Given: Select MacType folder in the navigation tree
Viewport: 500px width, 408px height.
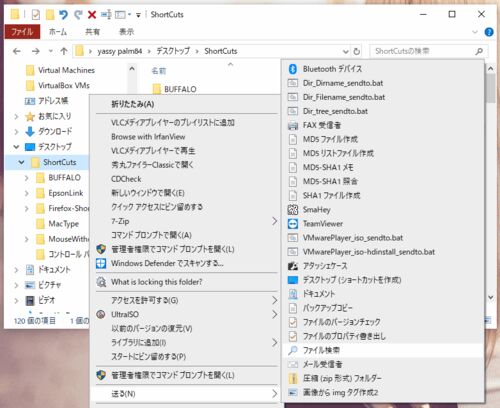Looking at the screenshot, I should point(63,224).
